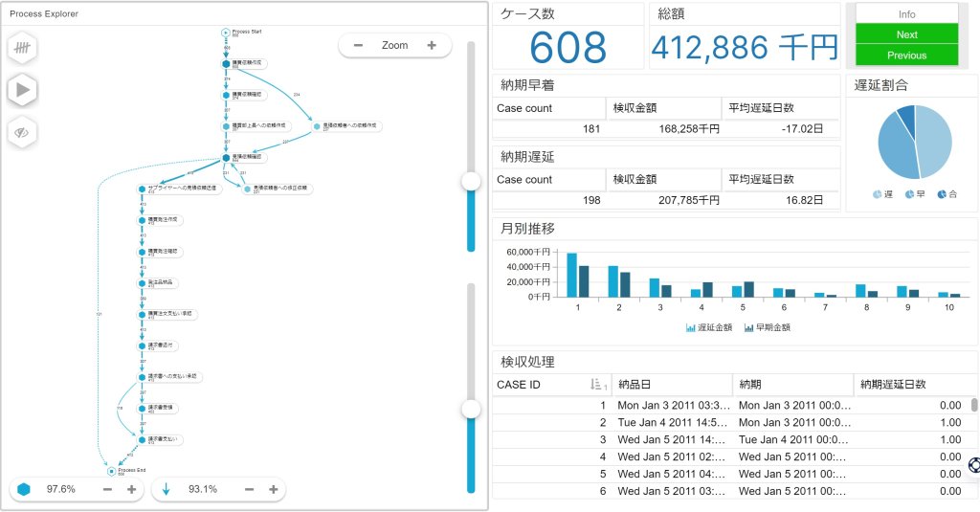Click the 納期遅延日数 column header
Image resolution: width=980 pixels, height=512 pixels.
(x=893, y=385)
